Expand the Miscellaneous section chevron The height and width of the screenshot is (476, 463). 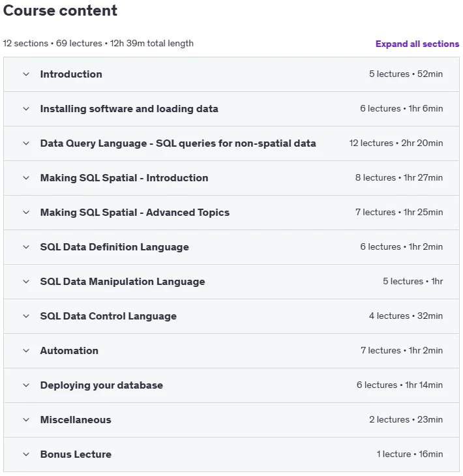pos(26,420)
